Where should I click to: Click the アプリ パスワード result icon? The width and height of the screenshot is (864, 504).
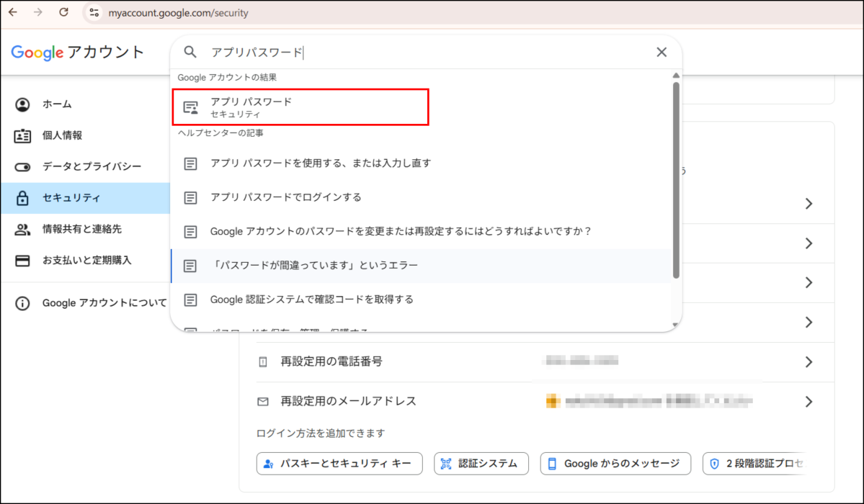(191, 107)
